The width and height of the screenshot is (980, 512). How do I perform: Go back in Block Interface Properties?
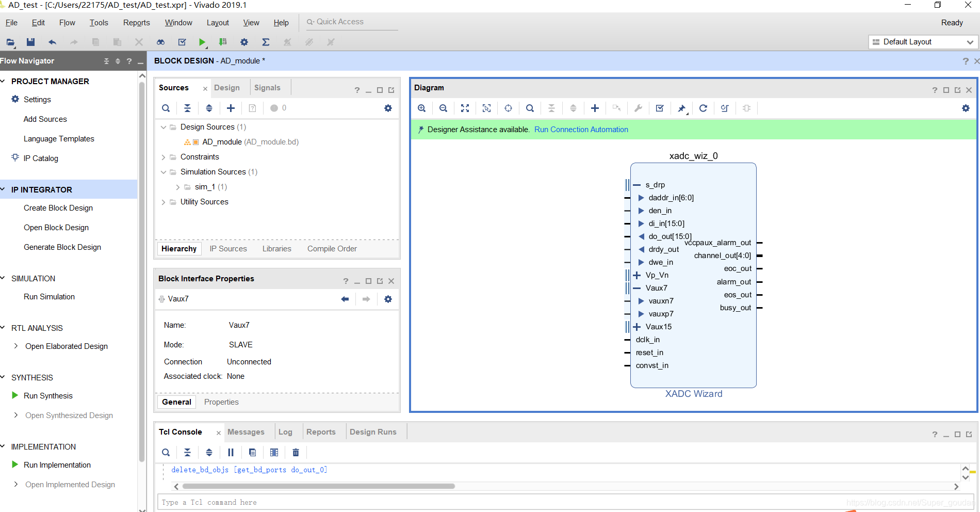[x=345, y=299]
